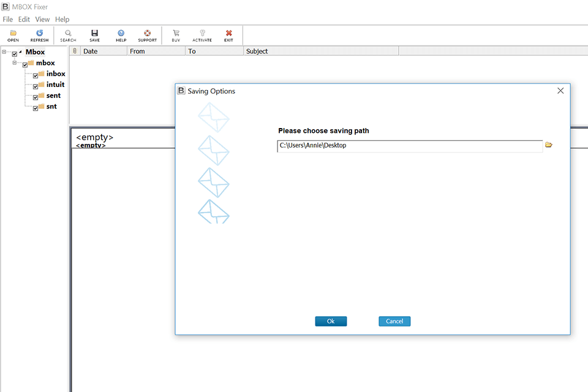Click the mbox folder icon
Screen dimensions: 588x392
point(31,62)
